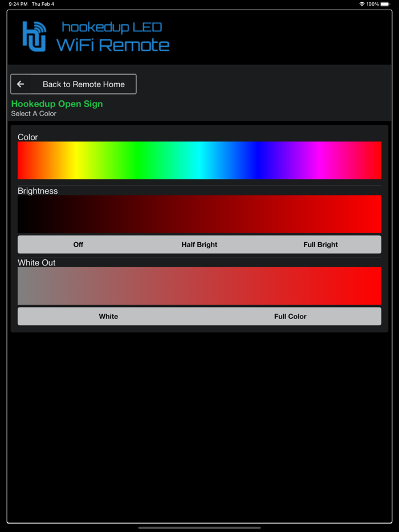Tap the WiFi status icon
Image resolution: width=399 pixels, height=532 pixels.
[x=361, y=4]
